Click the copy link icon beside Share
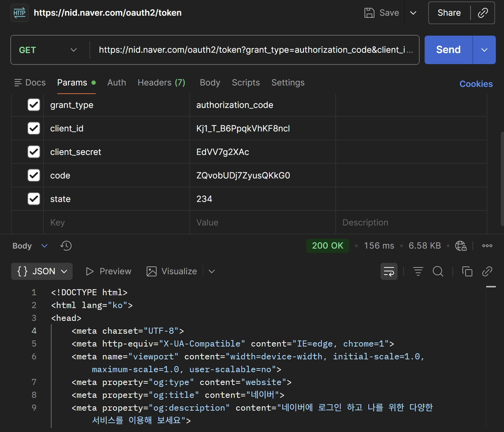This screenshot has width=504, height=432. (483, 13)
